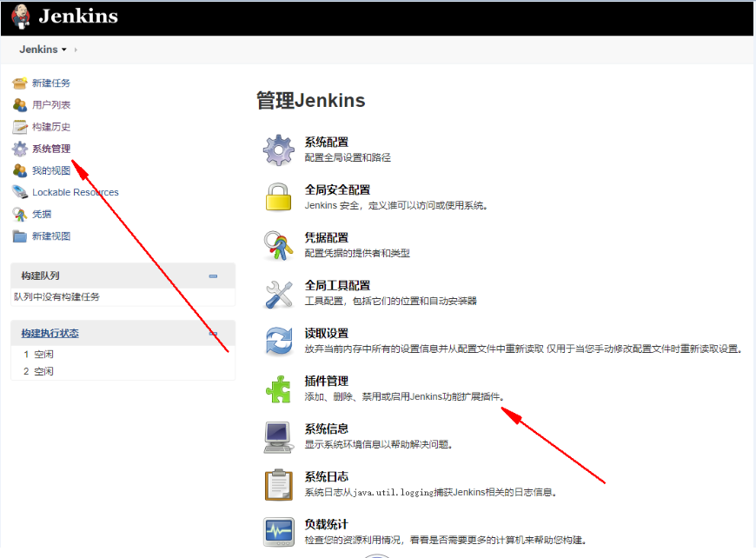The height and width of the screenshot is (558, 756).
Task: Click the 系统管理 gear icon in sidebar
Action: 20,149
